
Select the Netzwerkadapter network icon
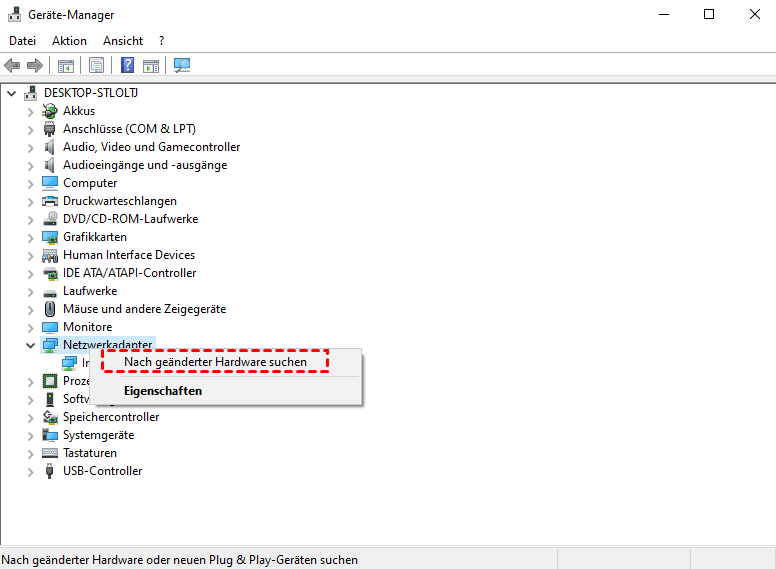pos(49,345)
